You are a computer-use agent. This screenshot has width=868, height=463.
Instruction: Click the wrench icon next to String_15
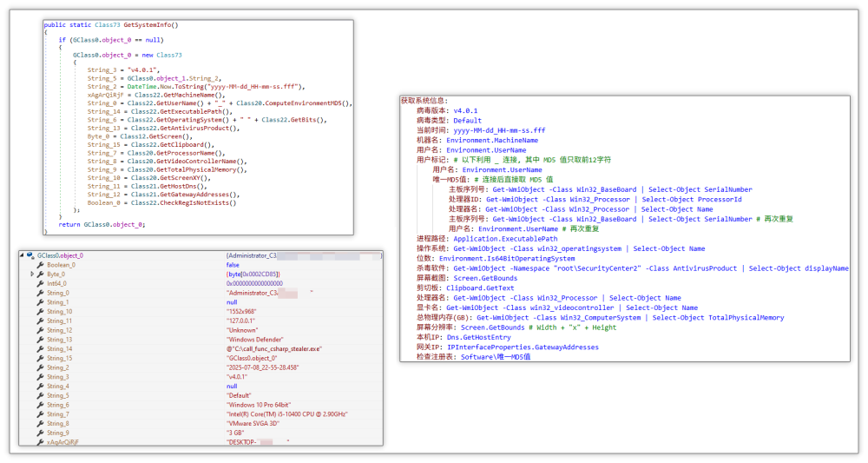click(41, 359)
